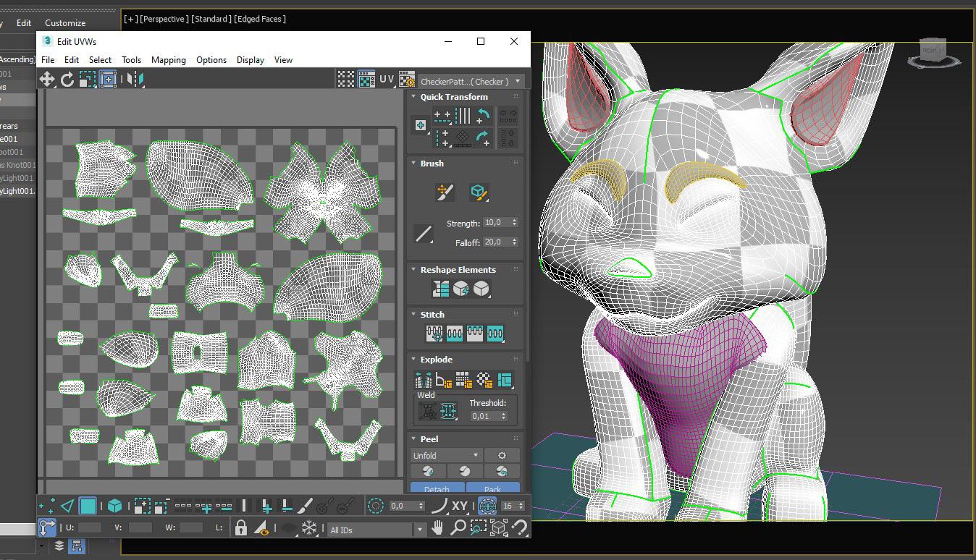Click Weld Selected icon in Weld group
Image resolution: width=976 pixels, height=560 pixels.
[x=448, y=412]
